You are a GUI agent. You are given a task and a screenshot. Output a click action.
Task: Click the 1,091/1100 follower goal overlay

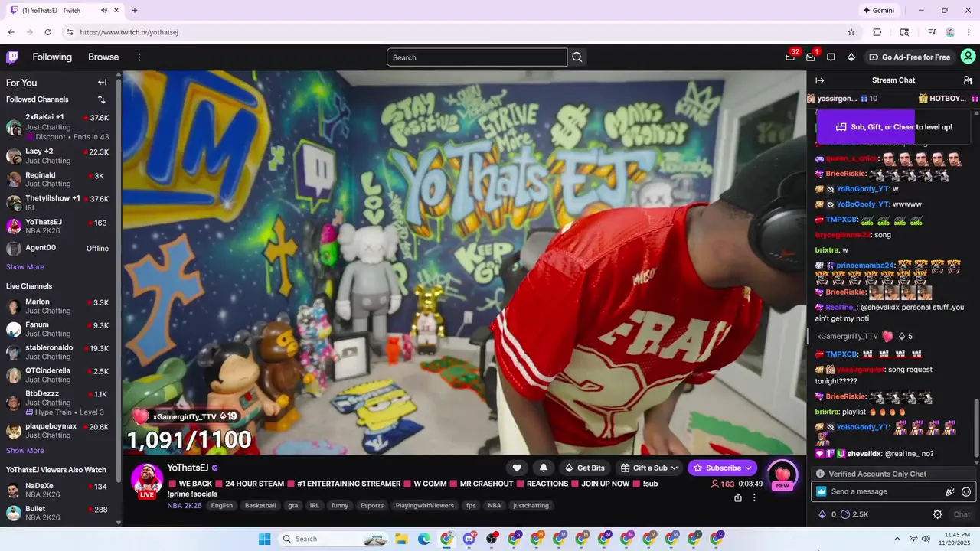click(189, 439)
